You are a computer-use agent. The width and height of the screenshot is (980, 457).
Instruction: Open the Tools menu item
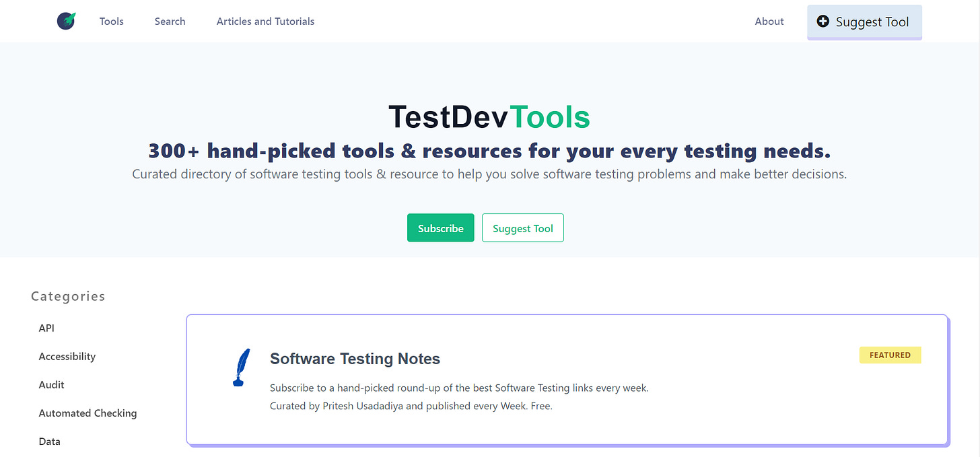tap(112, 22)
